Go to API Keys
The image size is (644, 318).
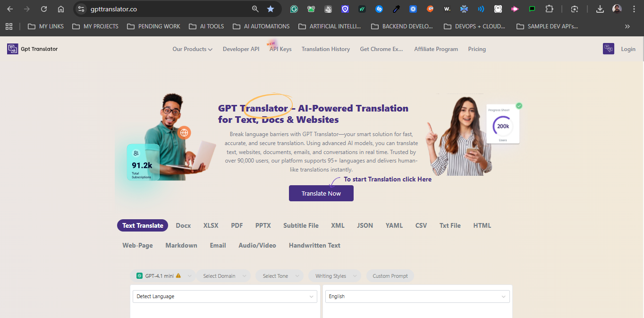coord(280,49)
